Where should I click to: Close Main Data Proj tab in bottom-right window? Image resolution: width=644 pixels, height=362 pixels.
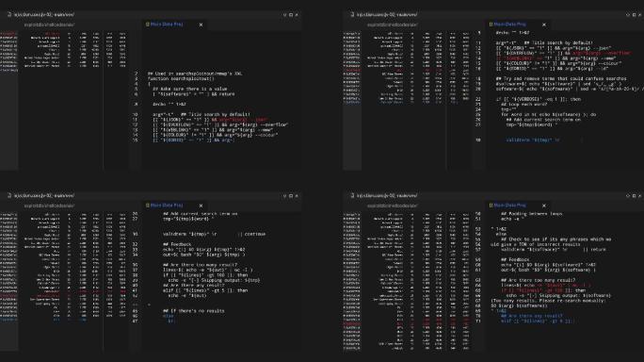pyautogui.click(x=544, y=206)
